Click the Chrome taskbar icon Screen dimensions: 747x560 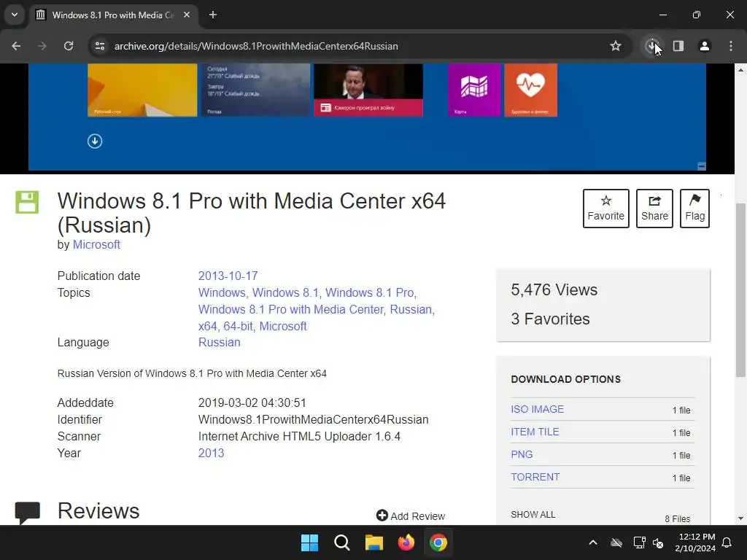(438, 542)
